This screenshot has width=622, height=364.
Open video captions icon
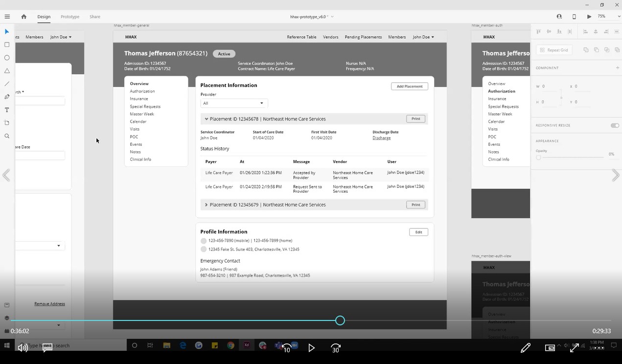coord(47,348)
